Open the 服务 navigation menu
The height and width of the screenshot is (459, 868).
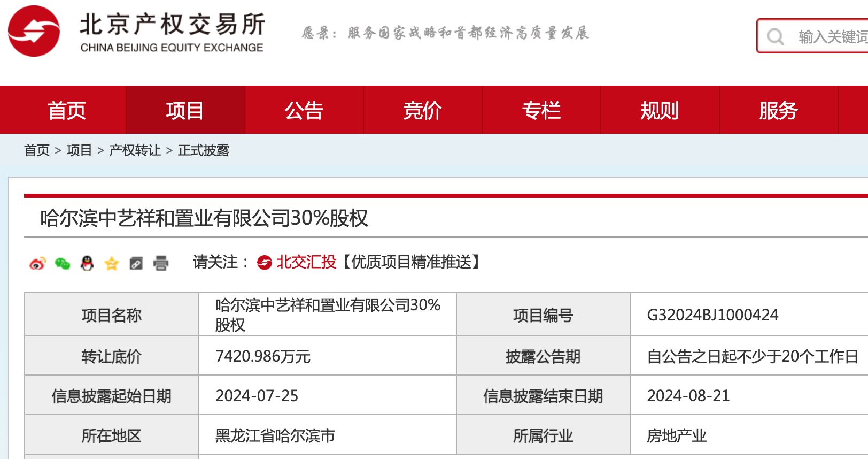click(x=779, y=110)
